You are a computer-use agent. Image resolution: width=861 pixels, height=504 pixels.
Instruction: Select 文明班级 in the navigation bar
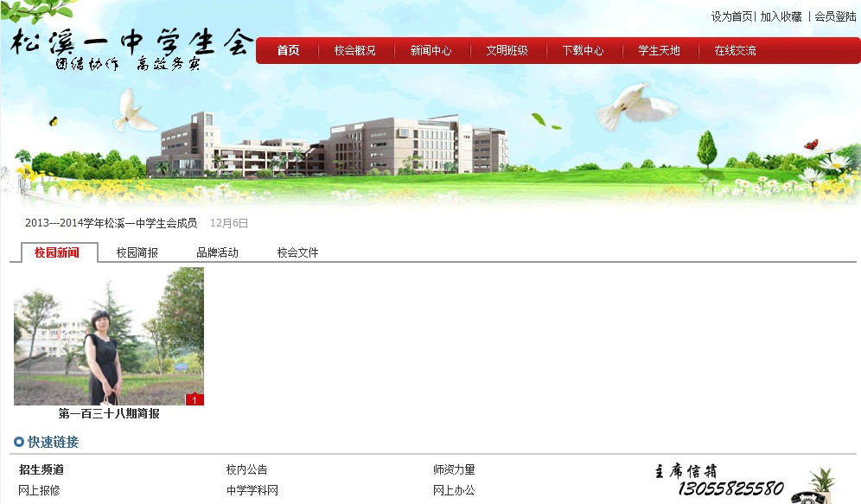pos(507,51)
